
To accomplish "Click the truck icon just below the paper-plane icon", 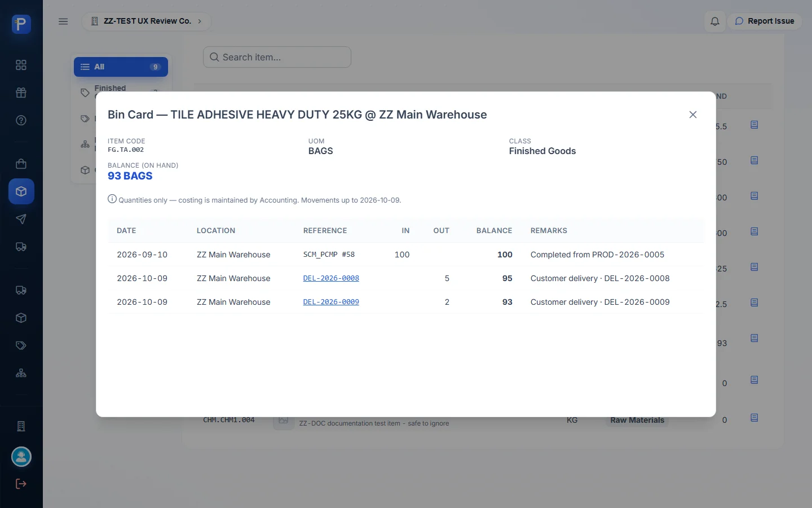I will click(x=21, y=247).
